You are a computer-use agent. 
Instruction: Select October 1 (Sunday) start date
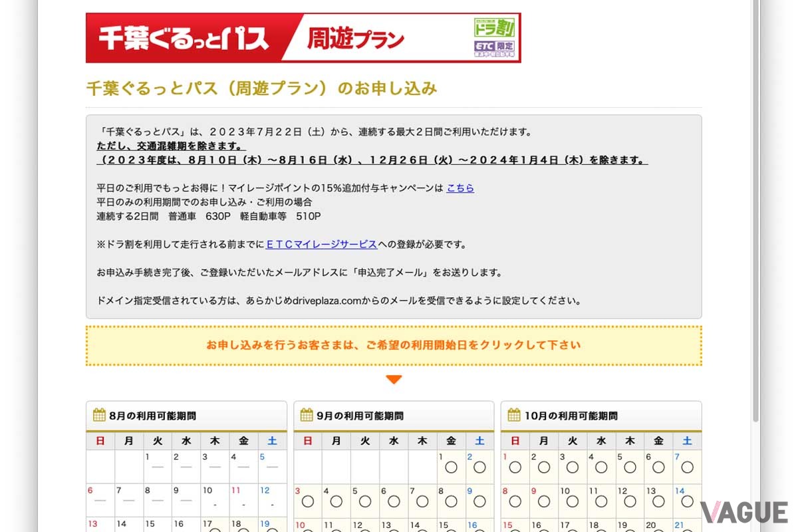click(x=515, y=467)
